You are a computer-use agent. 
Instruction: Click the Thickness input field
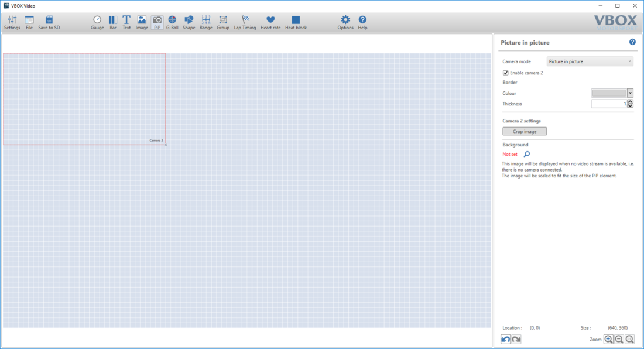[x=609, y=104]
